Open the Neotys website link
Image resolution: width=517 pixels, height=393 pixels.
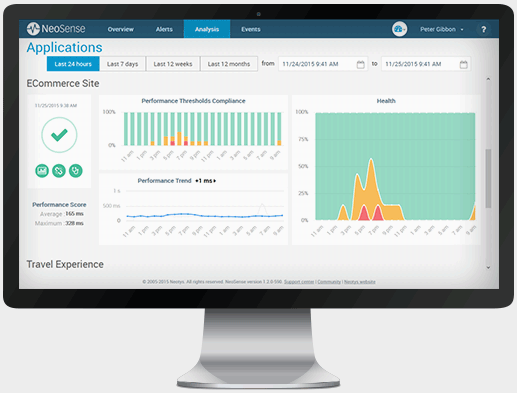[360, 282]
